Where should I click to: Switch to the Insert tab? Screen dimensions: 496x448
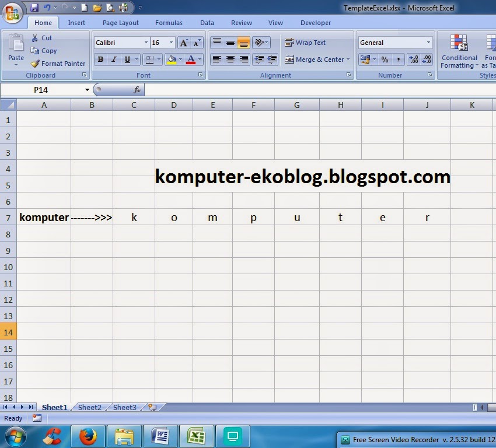coord(76,23)
